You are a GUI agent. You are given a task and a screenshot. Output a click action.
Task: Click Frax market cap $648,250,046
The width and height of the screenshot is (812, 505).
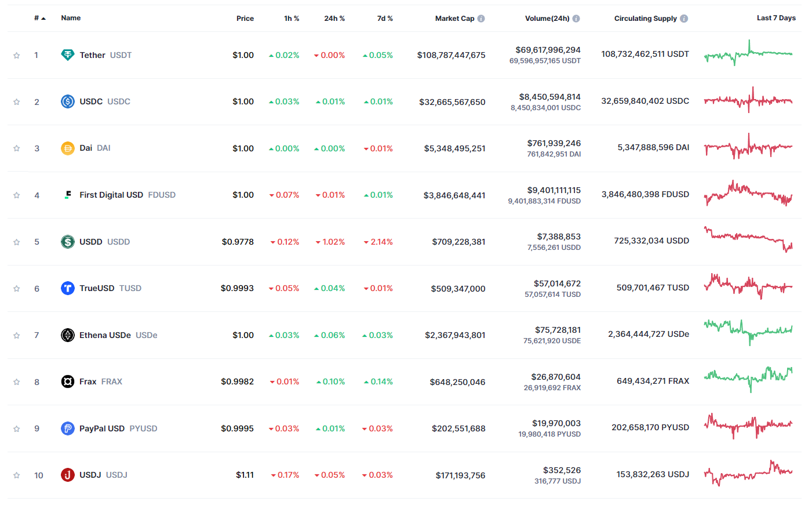click(x=458, y=382)
